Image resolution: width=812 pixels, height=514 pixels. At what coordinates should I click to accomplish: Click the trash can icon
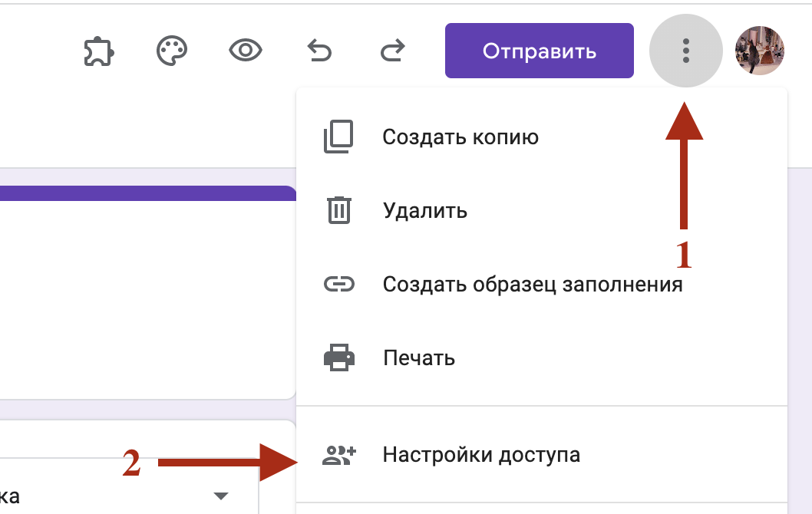338,210
